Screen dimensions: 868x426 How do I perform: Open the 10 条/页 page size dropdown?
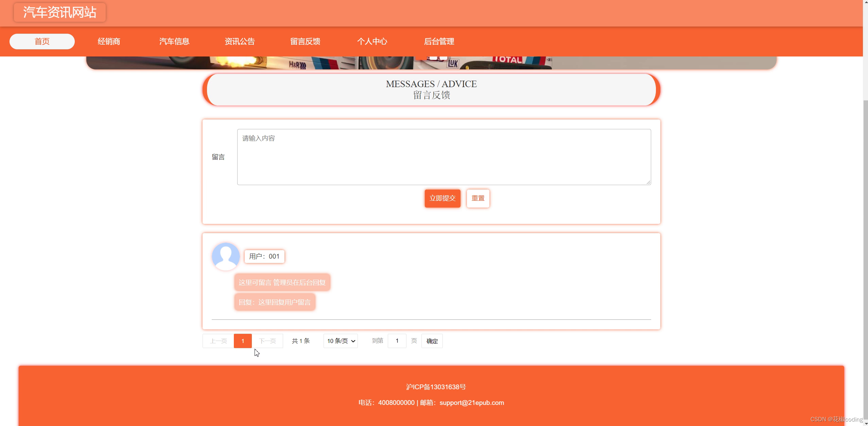(341, 341)
